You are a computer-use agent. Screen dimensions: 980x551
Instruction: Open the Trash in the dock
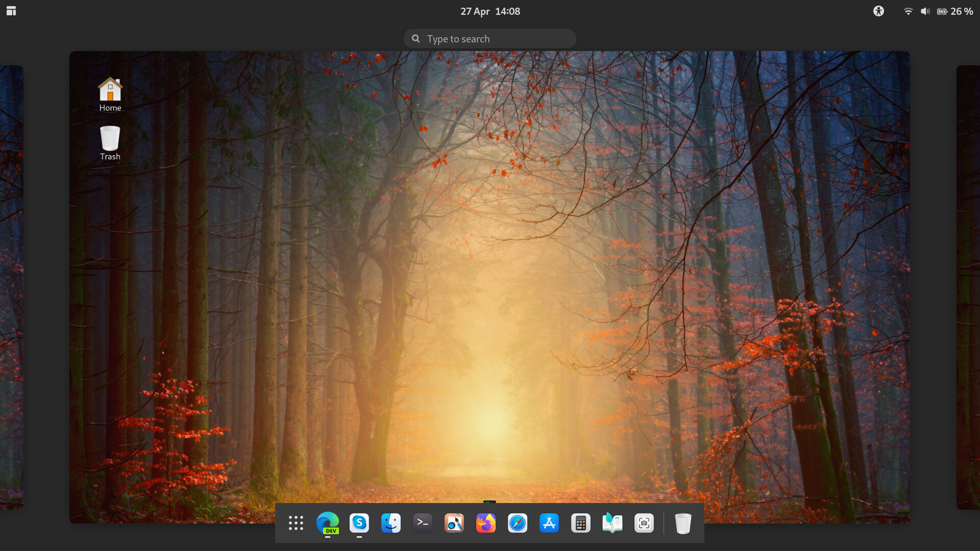(683, 523)
